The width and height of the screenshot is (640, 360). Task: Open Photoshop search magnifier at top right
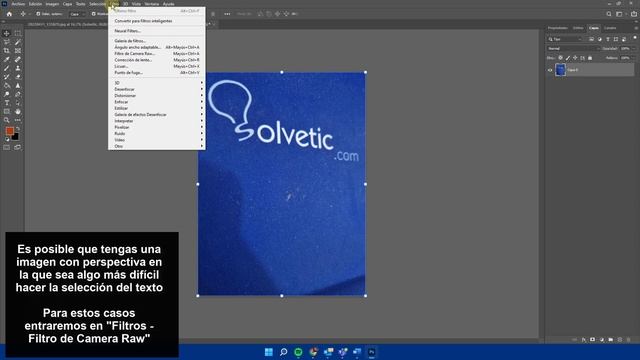tap(609, 14)
